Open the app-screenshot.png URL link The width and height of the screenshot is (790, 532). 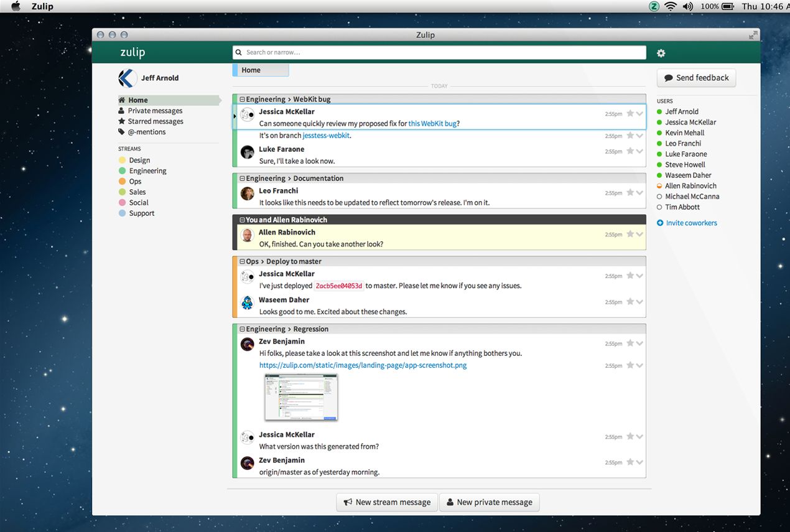click(363, 365)
